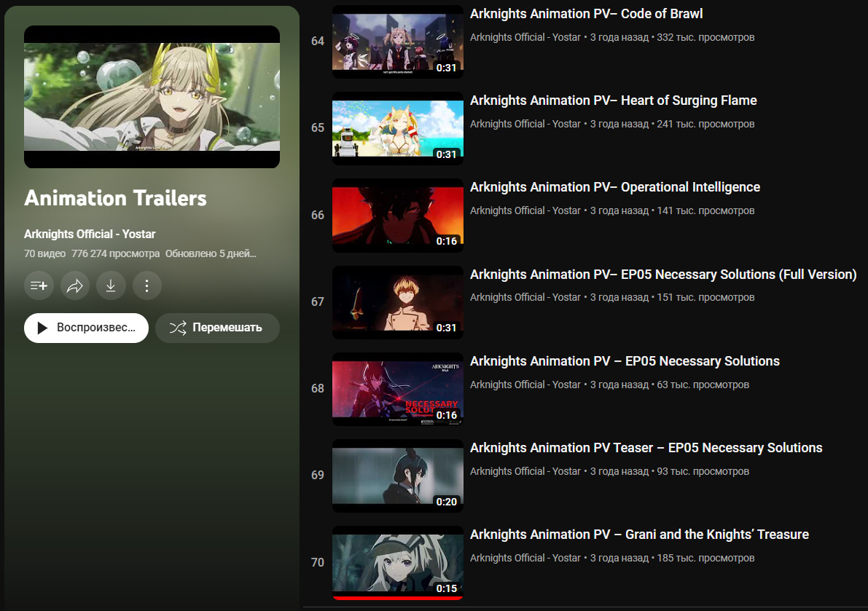Click the download playlist icon
The image size is (868, 611).
pos(111,286)
